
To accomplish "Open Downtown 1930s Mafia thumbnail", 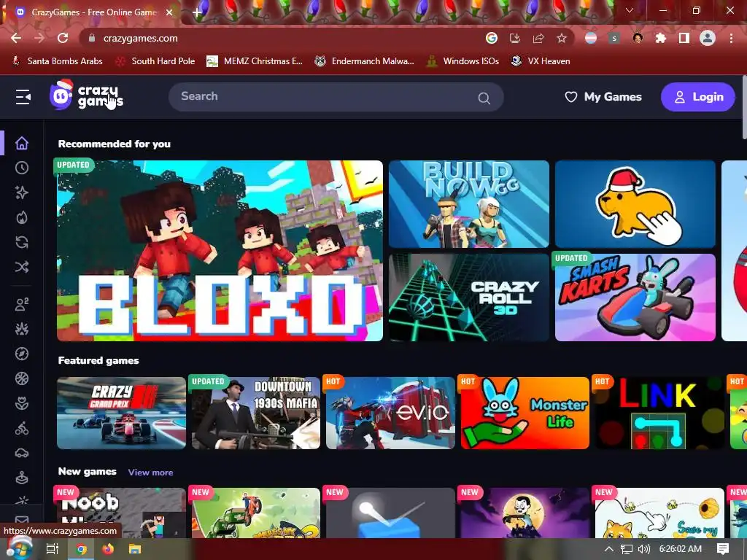I will (x=256, y=413).
